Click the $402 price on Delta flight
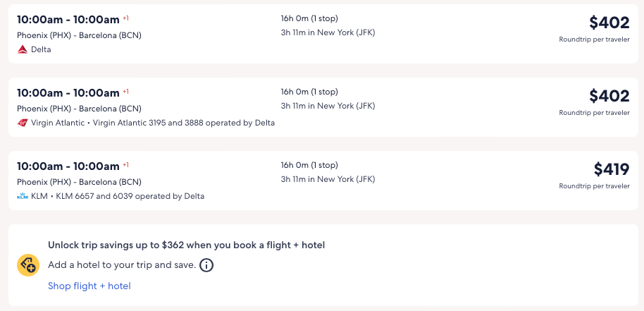The width and height of the screenshot is (644, 311). pyautogui.click(x=609, y=23)
